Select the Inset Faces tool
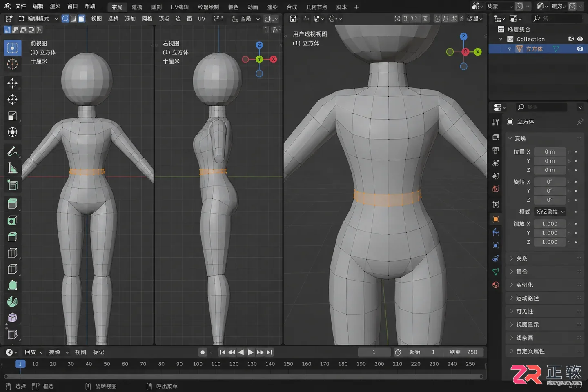Viewport: 588px width, 392px height. point(12,220)
